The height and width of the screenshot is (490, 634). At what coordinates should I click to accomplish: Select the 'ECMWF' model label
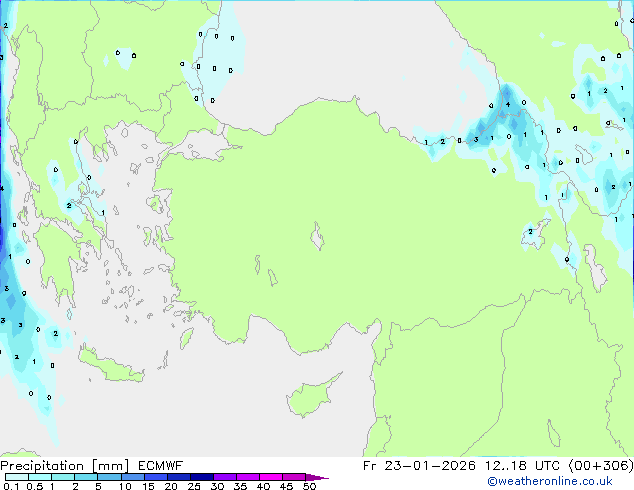click(161, 466)
